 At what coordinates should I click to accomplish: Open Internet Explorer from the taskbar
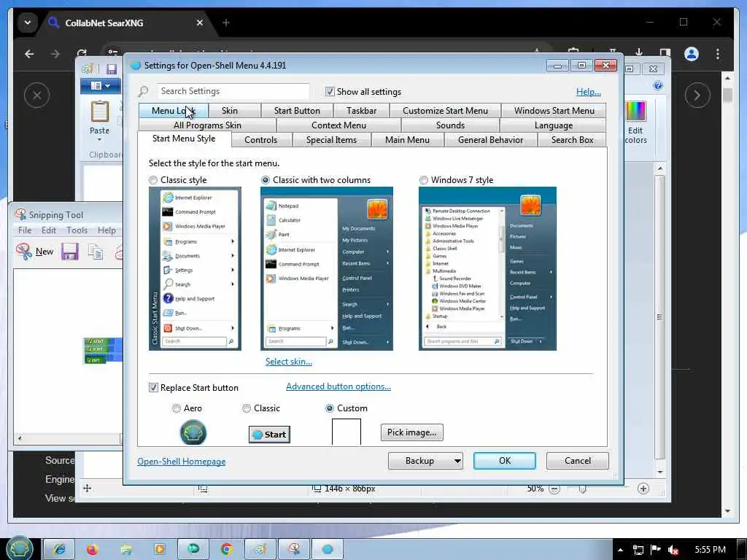tap(59, 549)
